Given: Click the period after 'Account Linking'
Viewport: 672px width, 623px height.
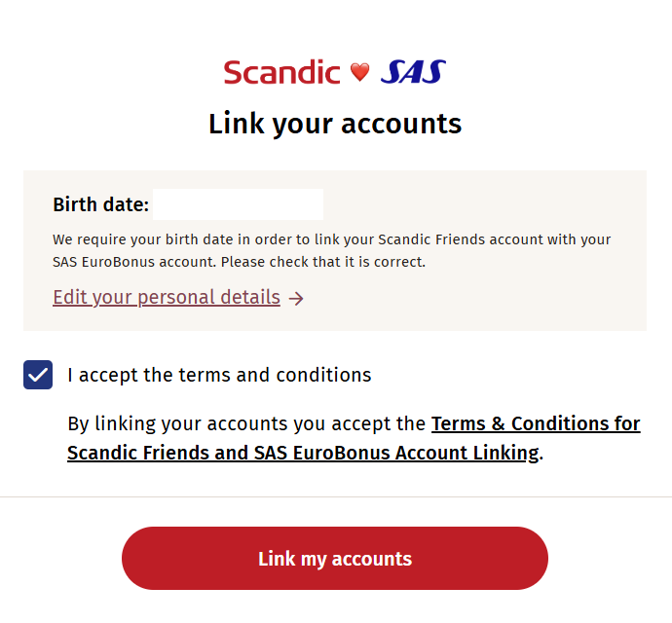Looking at the screenshot, I should [x=541, y=458].
